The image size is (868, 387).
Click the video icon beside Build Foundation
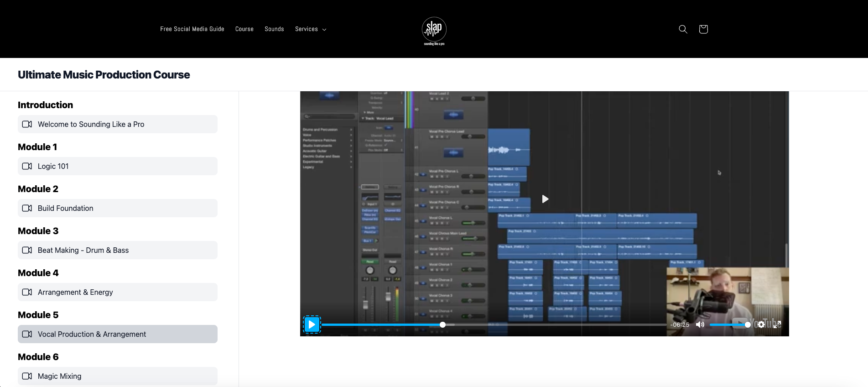pyautogui.click(x=27, y=208)
